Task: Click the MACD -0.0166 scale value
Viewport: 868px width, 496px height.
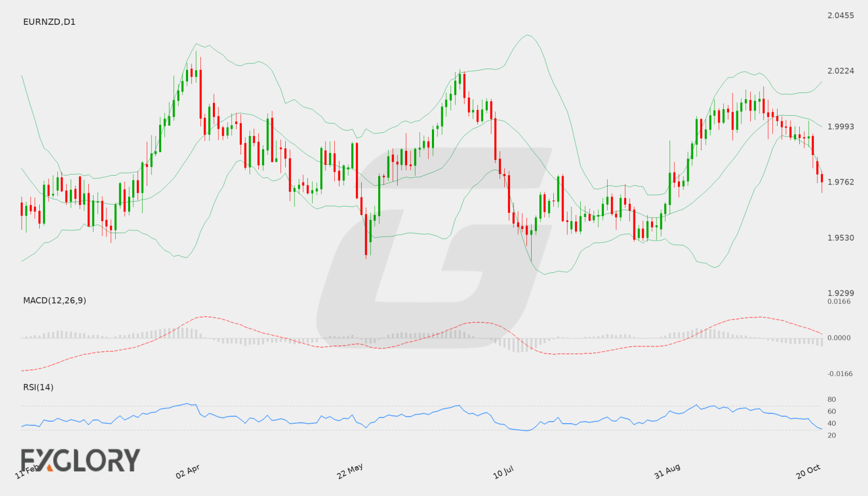Action: pos(839,374)
